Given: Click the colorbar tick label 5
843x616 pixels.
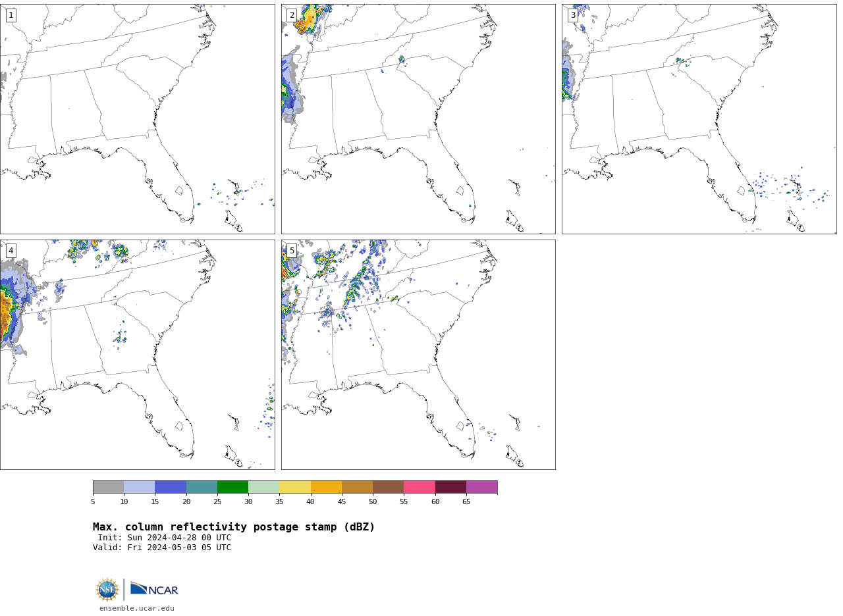Looking at the screenshot, I should click(x=93, y=502).
